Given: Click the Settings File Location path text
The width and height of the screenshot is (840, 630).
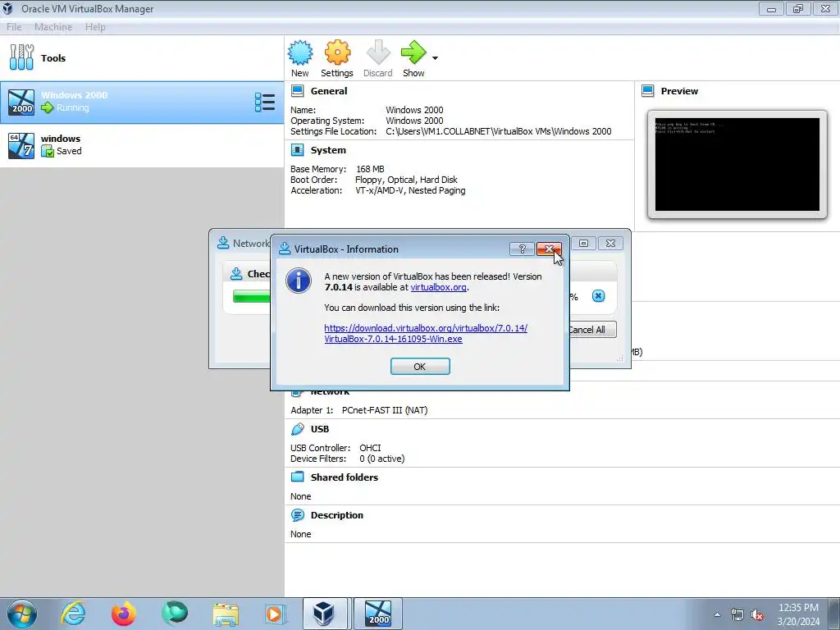Looking at the screenshot, I should (498, 131).
